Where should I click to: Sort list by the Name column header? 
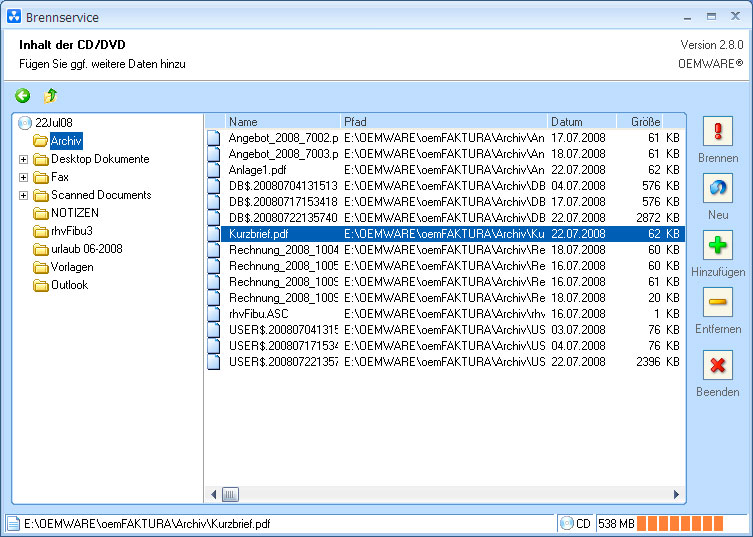click(282, 122)
